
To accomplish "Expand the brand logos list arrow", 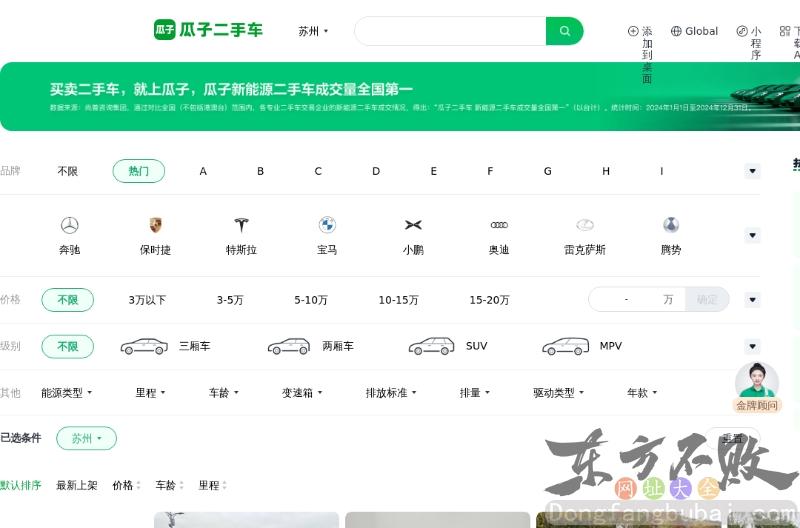I will pos(753,235).
